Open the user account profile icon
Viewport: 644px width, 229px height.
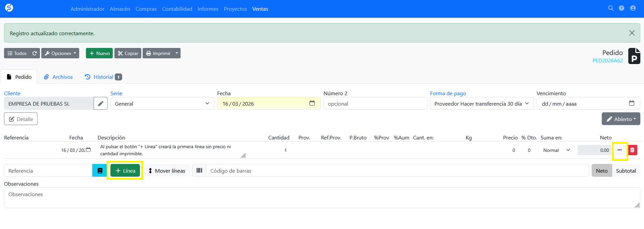tap(633, 8)
